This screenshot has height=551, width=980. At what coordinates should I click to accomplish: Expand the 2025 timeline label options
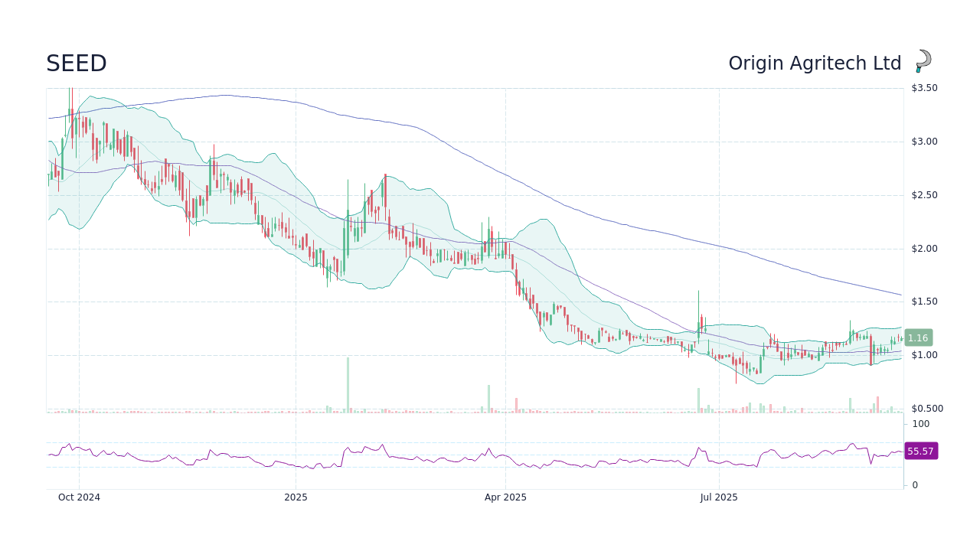coord(296,497)
